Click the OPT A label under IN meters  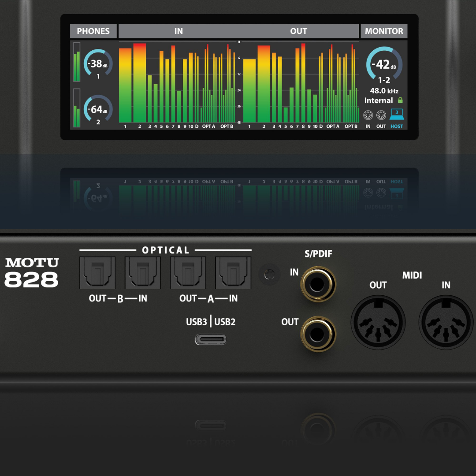point(208,126)
